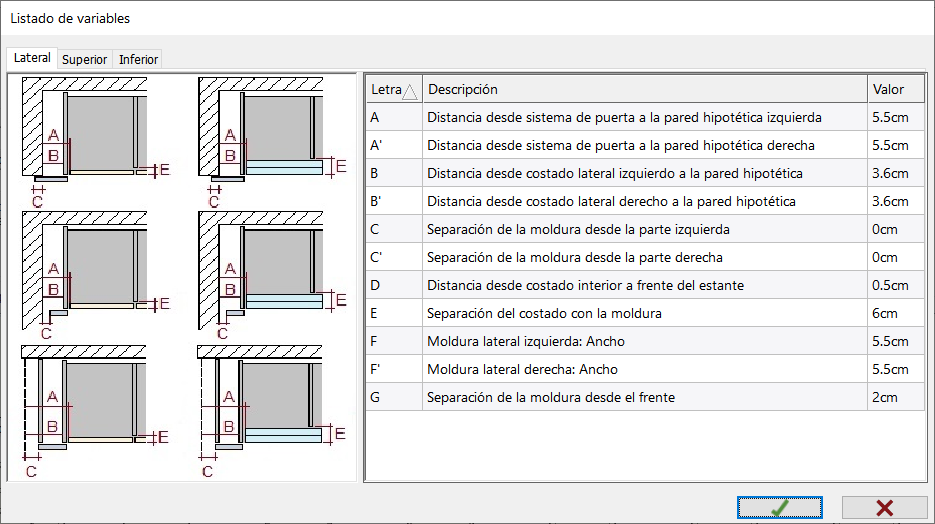Open the Inferior tab
Image resolution: width=935 pixels, height=524 pixels.
pyautogui.click(x=138, y=60)
